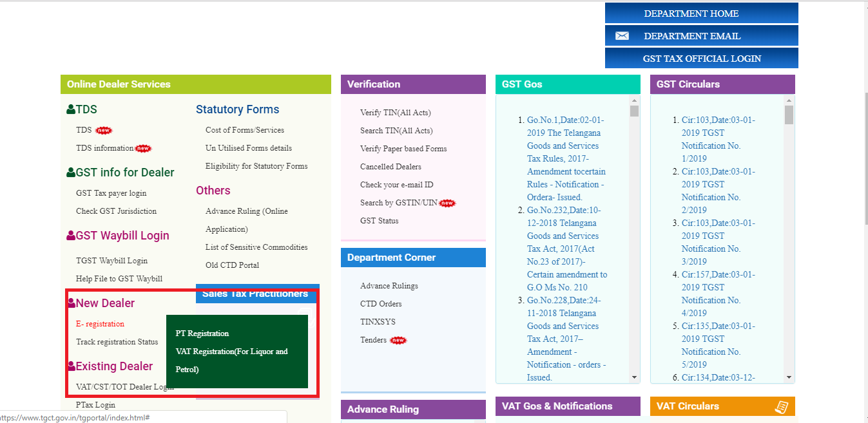Click the envelope icon beside Department Email
Viewport: 868px width, 423px height.
622,36
